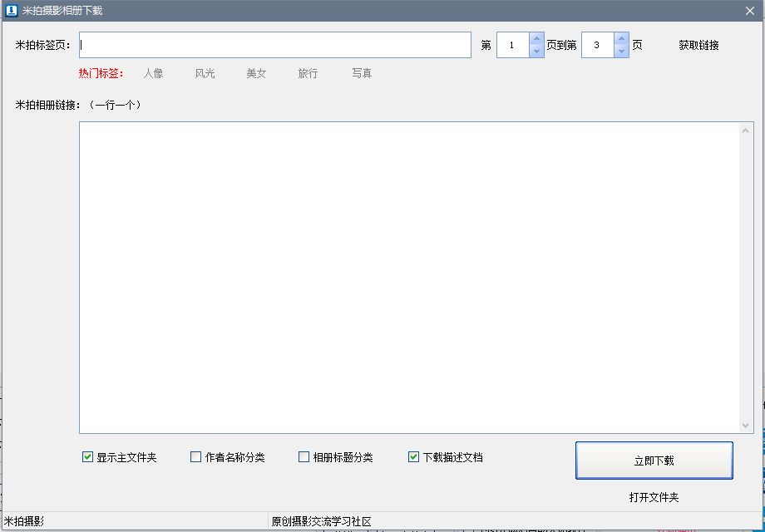Select the 美女 hot tag
Image resolution: width=765 pixels, height=532 pixels.
click(x=256, y=74)
